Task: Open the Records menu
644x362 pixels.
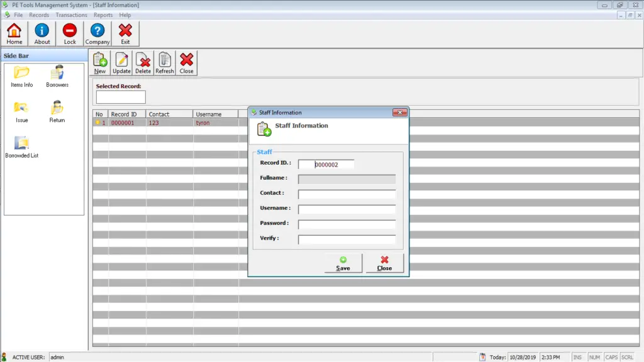Action: [39, 14]
